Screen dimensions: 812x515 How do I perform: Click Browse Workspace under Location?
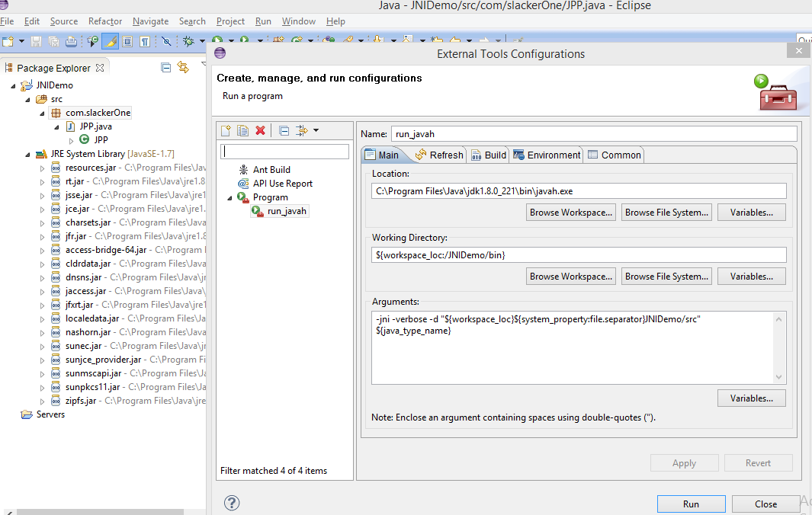click(x=570, y=213)
